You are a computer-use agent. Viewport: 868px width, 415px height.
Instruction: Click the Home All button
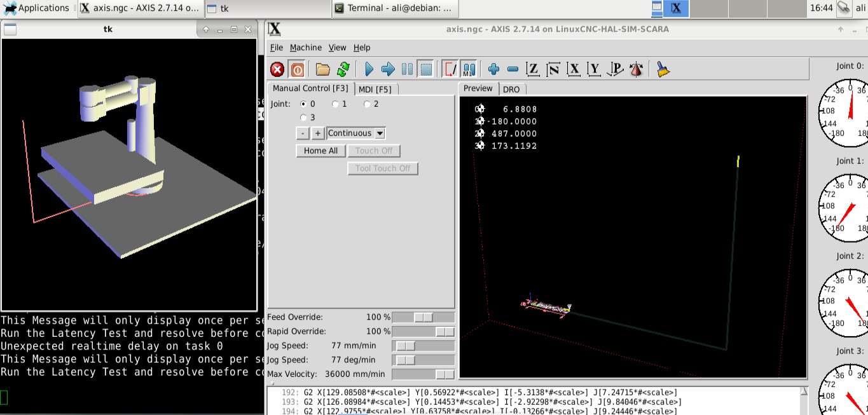click(x=320, y=151)
